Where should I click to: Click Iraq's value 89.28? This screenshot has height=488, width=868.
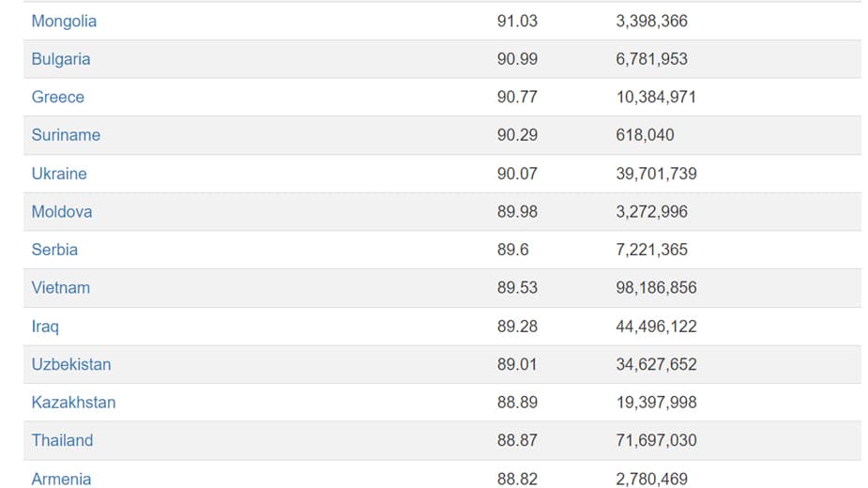coord(517,327)
